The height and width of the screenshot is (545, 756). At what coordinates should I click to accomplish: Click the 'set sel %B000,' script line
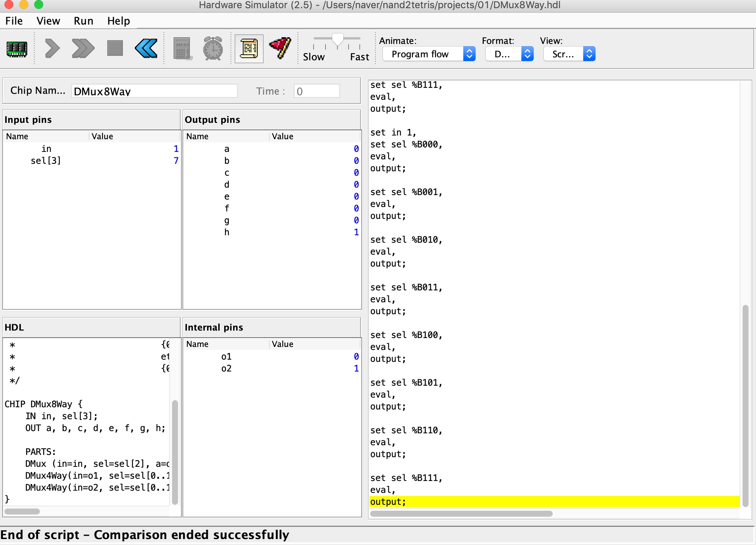(x=406, y=144)
